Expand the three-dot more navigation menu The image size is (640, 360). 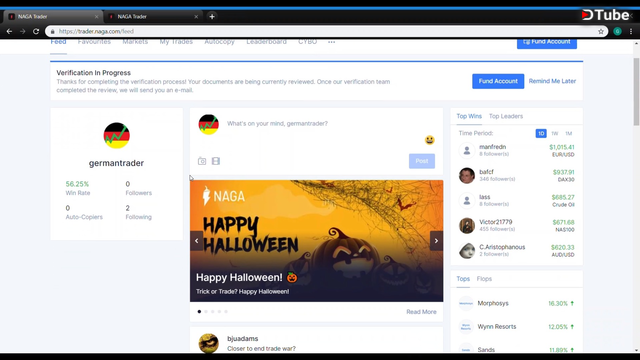331,42
